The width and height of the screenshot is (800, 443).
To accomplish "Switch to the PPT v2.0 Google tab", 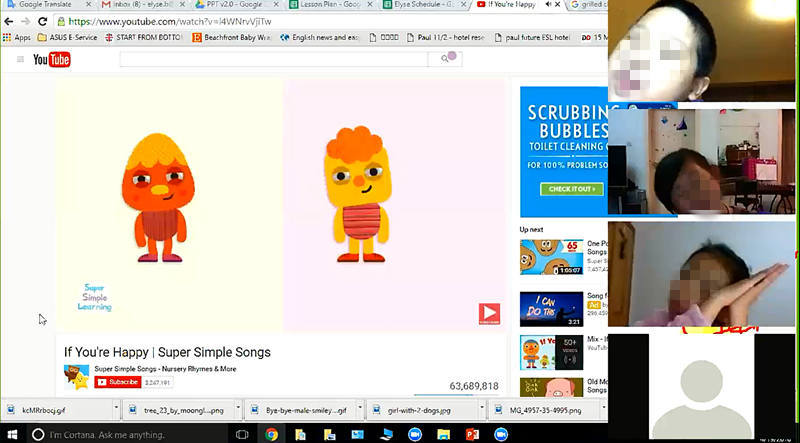I will (234, 5).
